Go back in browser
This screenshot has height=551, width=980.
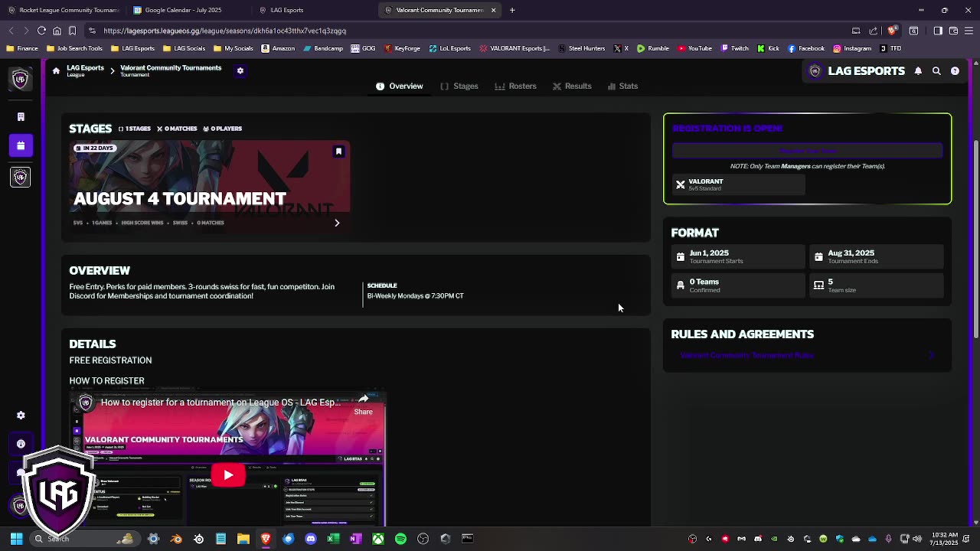(11, 31)
